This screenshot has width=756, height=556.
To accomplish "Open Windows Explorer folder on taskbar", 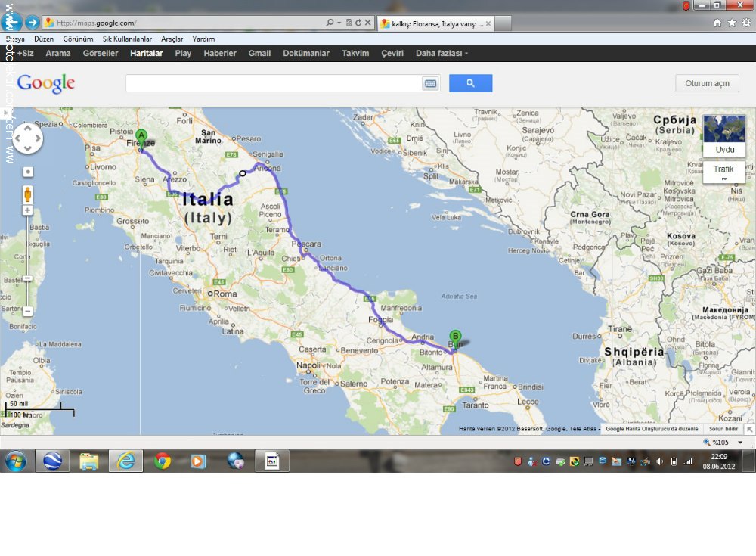I will 89,461.
